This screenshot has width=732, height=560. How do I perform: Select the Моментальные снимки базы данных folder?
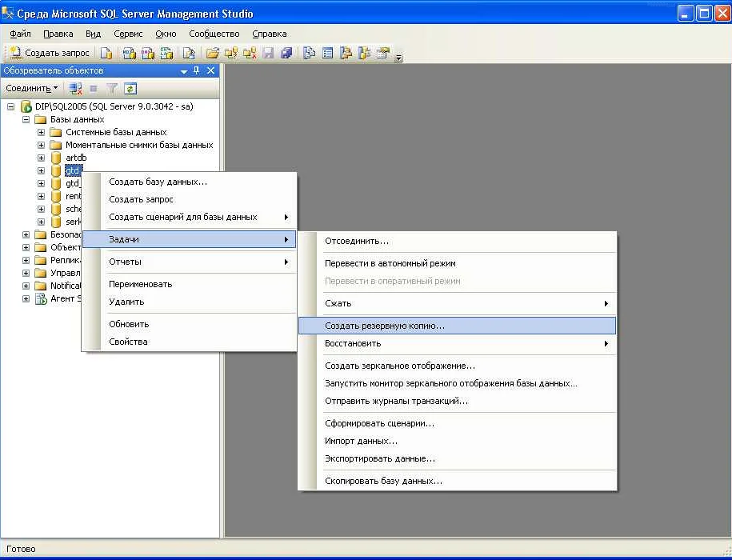click(x=138, y=145)
